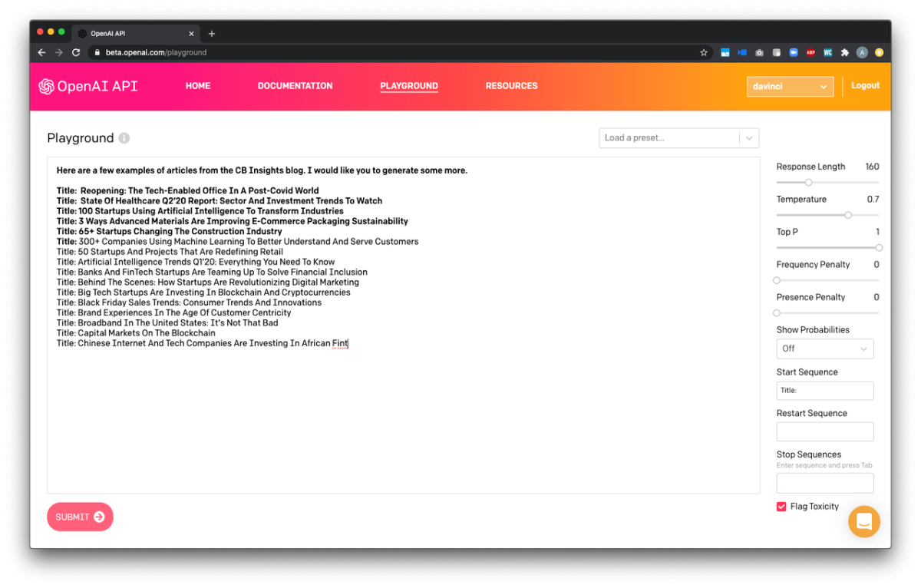The width and height of the screenshot is (921, 588).
Task: Click the Playground info icon
Action: [124, 138]
